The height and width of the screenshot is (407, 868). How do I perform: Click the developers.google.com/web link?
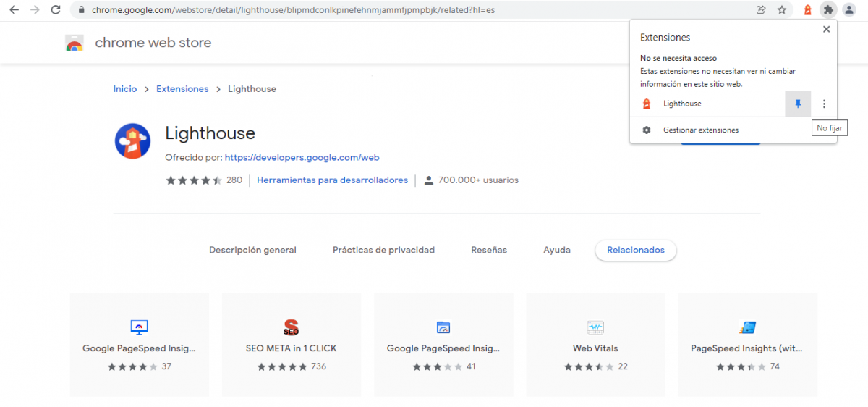[x=302, y=157]
